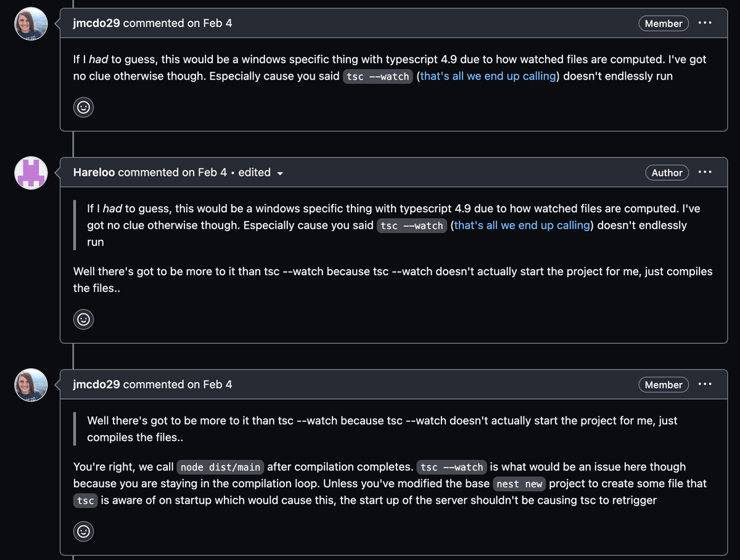Image resolution: width=740 pixels, height=560 pixels.
Task: Open options menu on jmcdo29's typescript 4.9 comment
Action: tap(704, 23)
